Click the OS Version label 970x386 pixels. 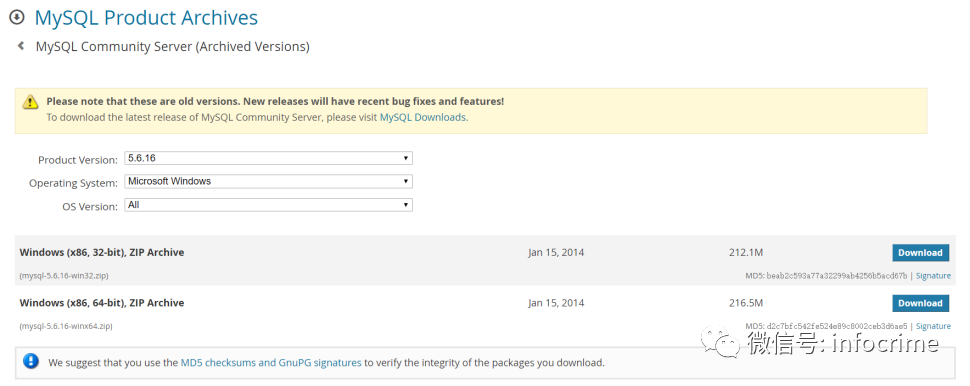[x=90, y=207]
